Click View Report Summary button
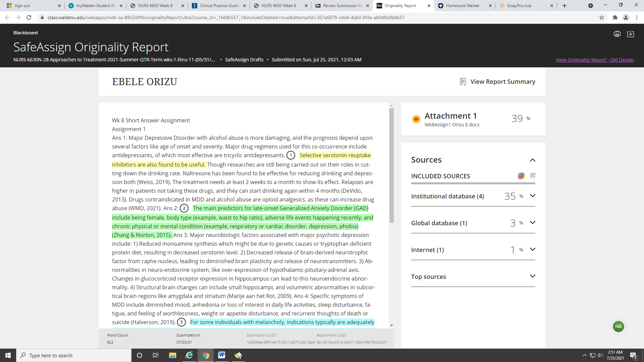This screenshot has width=644, height=362. tap(497, 82)
